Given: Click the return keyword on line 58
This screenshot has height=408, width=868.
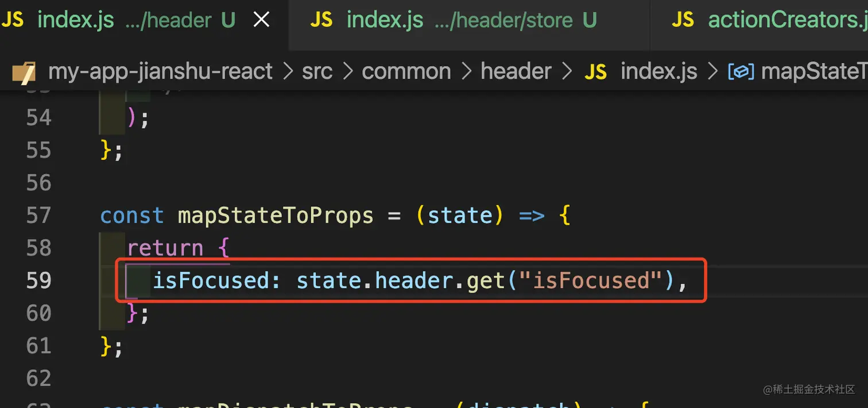Looking at the screenshot, I should [165, 248].
